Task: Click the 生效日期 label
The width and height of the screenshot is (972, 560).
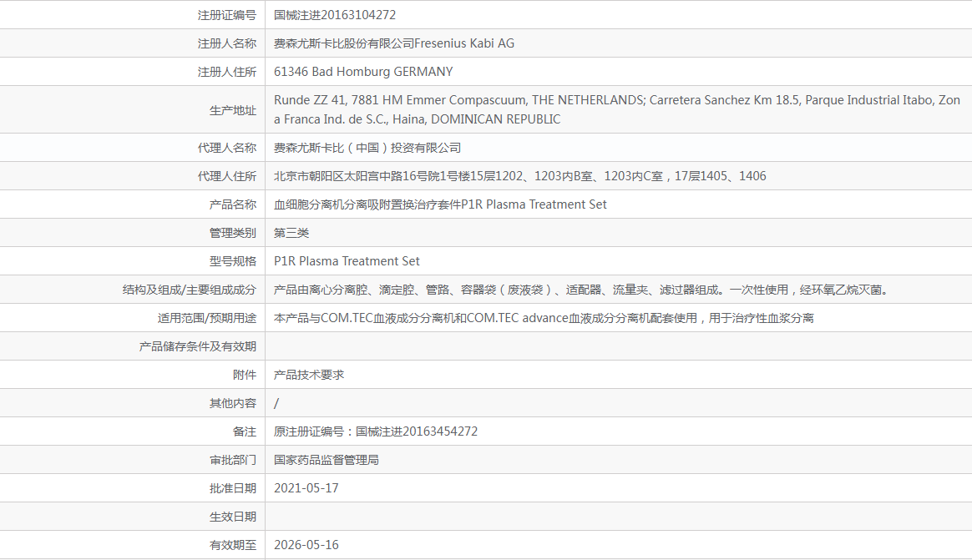Action: (232, 517)
